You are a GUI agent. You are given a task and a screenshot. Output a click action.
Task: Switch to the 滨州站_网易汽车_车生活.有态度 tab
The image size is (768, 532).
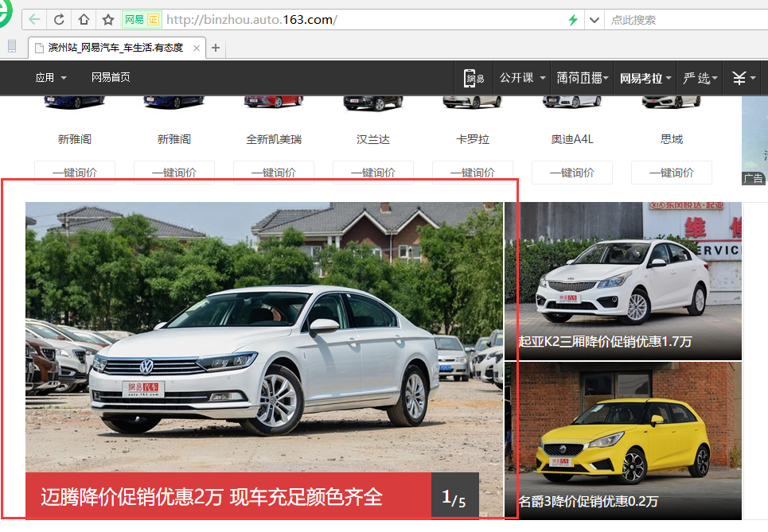click(x=116, y=48)
